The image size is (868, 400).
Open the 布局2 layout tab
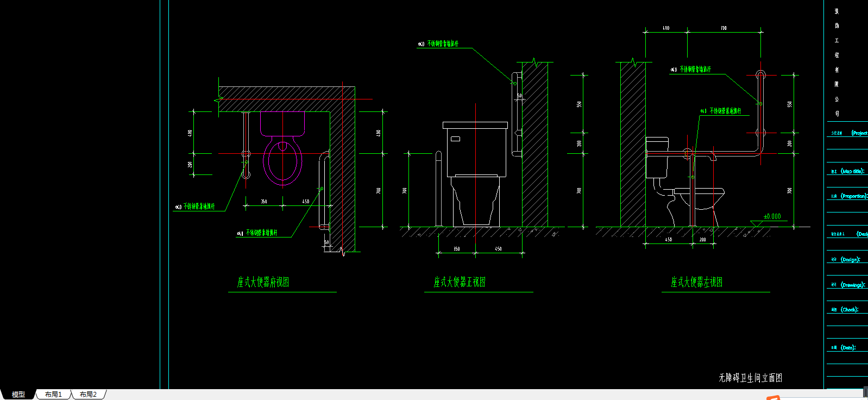pos(88,395)
